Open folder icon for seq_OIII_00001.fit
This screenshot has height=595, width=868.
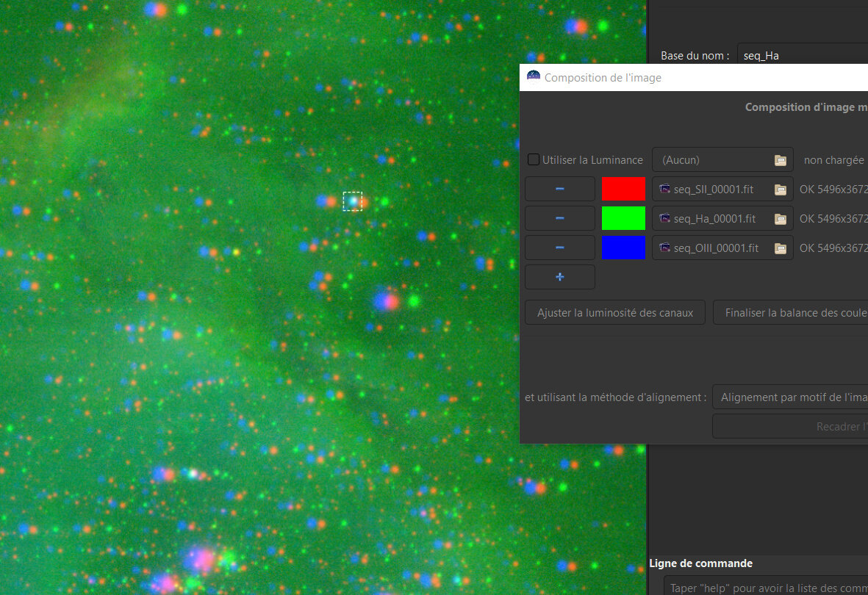coord(780,248)
